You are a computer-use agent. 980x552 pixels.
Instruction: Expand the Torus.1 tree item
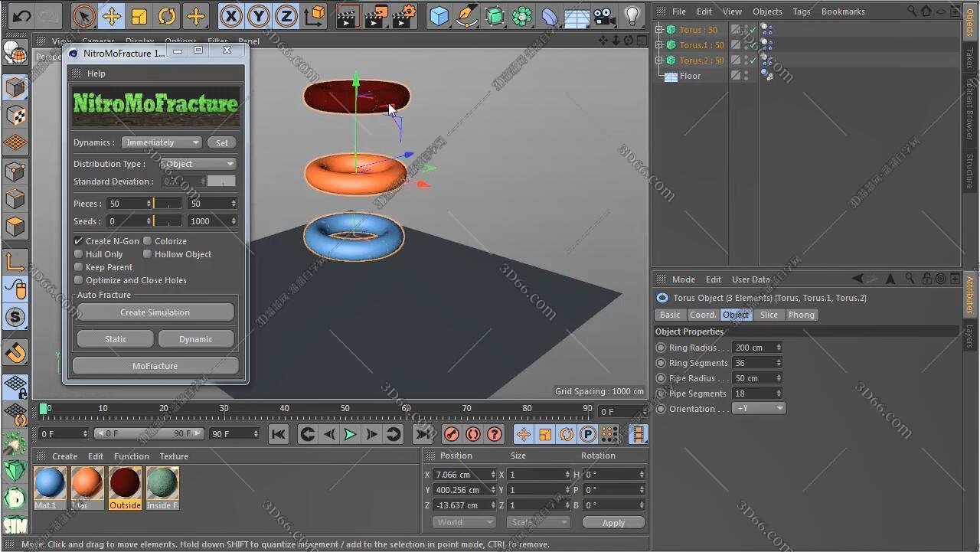659,45
